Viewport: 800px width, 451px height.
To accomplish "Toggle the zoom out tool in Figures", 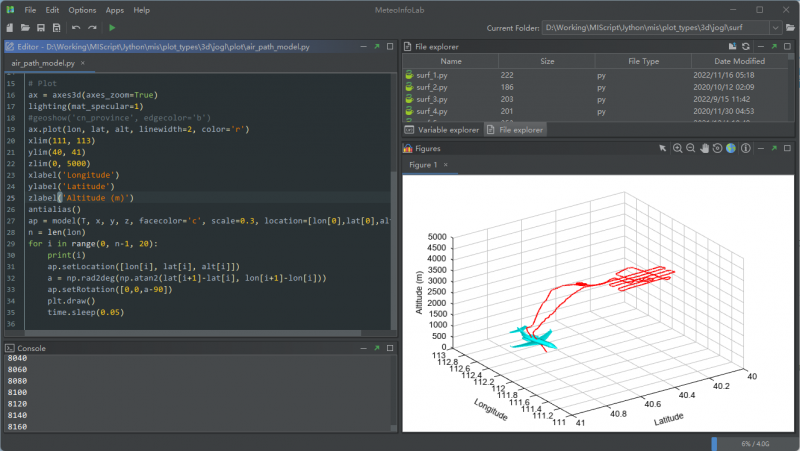I will point(690,148).
